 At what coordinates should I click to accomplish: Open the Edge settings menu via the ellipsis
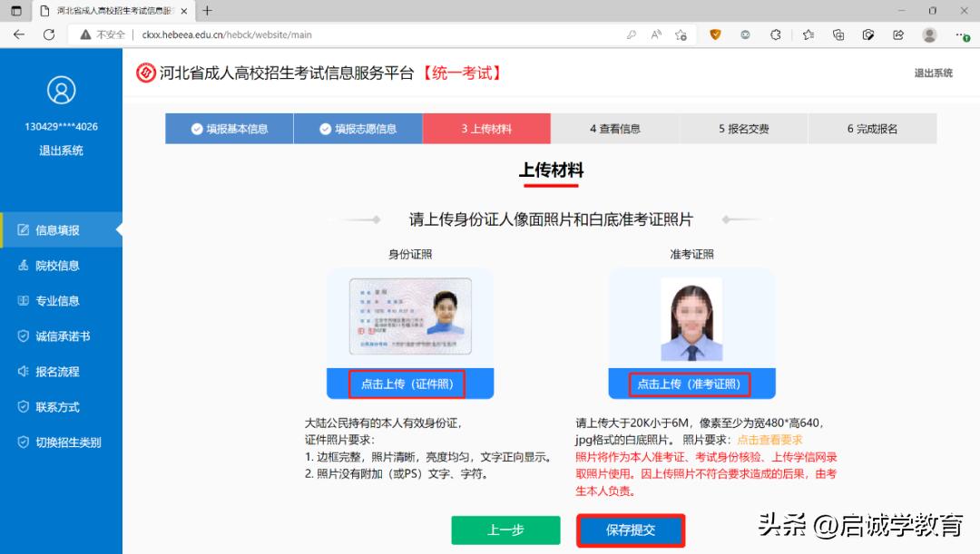[x=962, y=34]
